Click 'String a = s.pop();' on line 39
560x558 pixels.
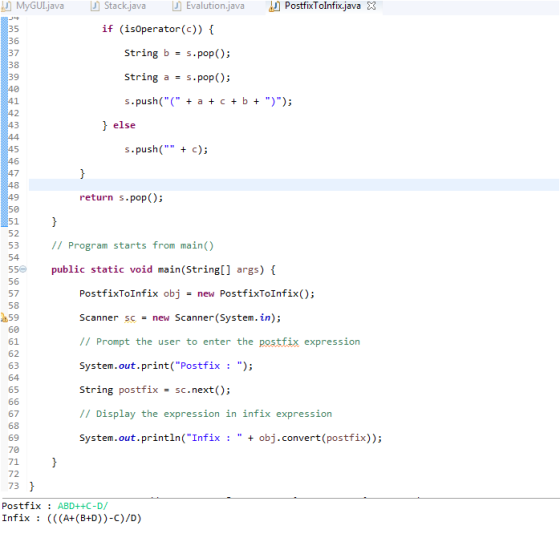(177, 77)
